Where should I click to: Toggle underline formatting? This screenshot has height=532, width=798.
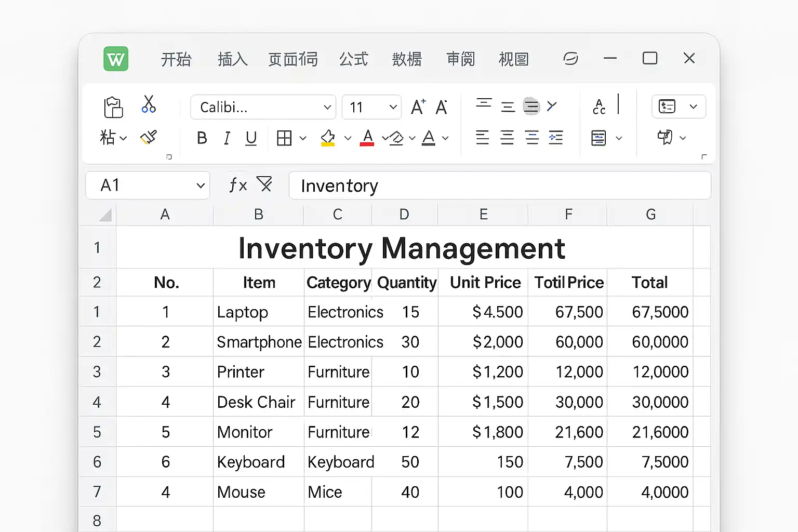[x=251, y=138]
